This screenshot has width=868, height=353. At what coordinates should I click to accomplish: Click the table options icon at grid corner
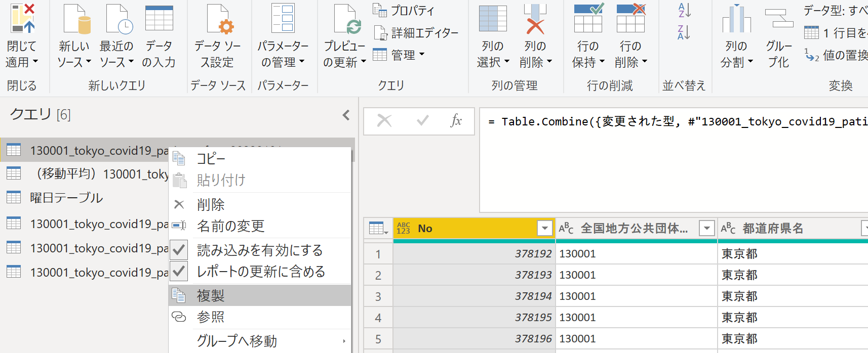pos(378,229)
